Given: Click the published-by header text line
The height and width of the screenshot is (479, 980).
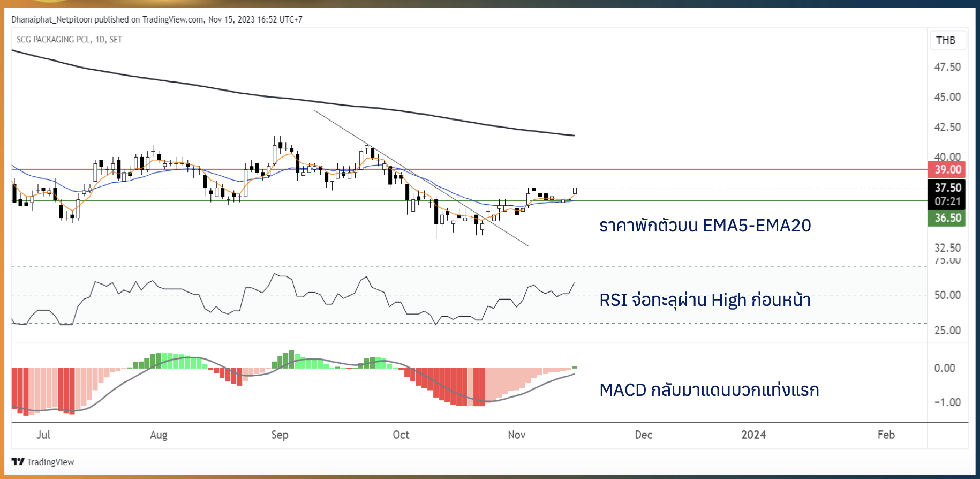Looking at the screenshot, I should point(157,19).
